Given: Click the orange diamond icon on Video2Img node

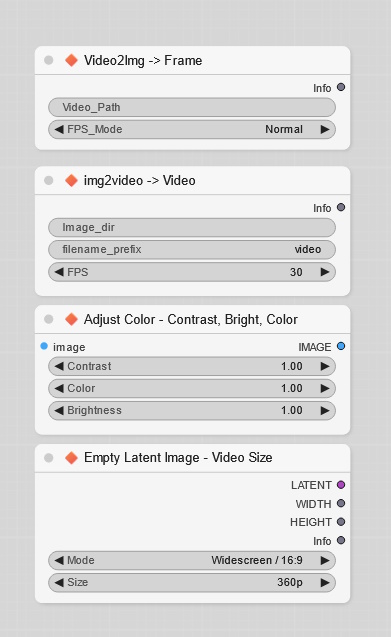Looking at the screenshot, I should [71, 60].
